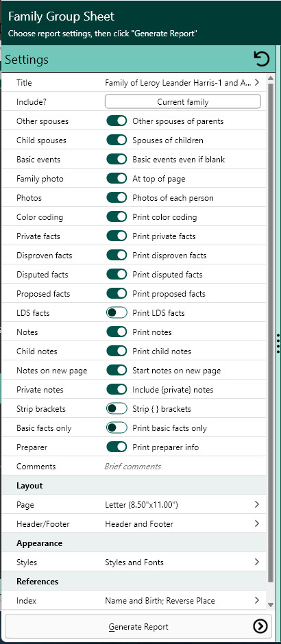Screen dimensions: 281x644
Task: Turn off Photos of each person
Action: (x=117, y=197)
